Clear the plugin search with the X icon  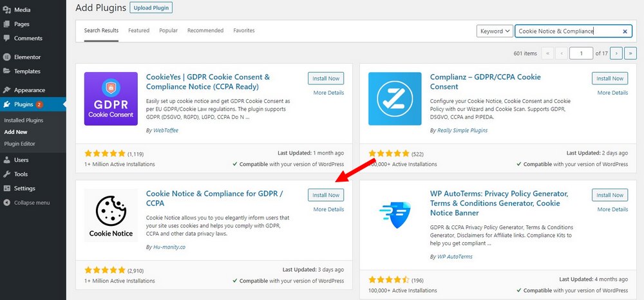(625, 31)
